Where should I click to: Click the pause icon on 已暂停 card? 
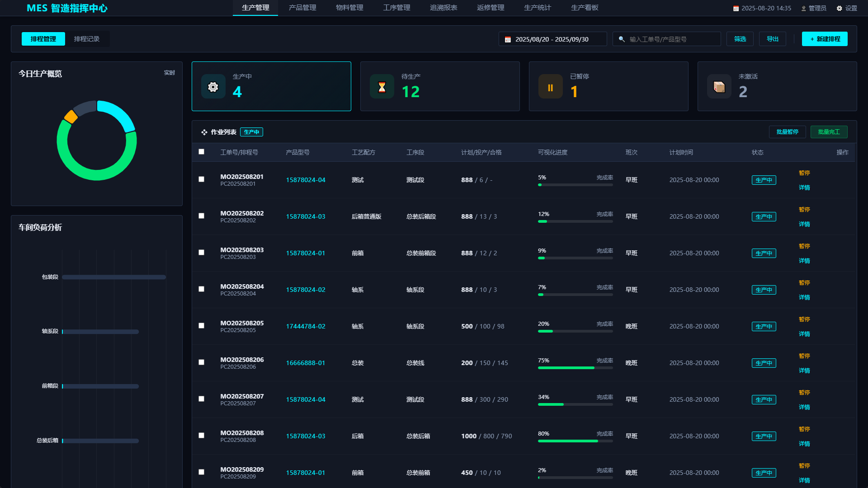[550, 87]
